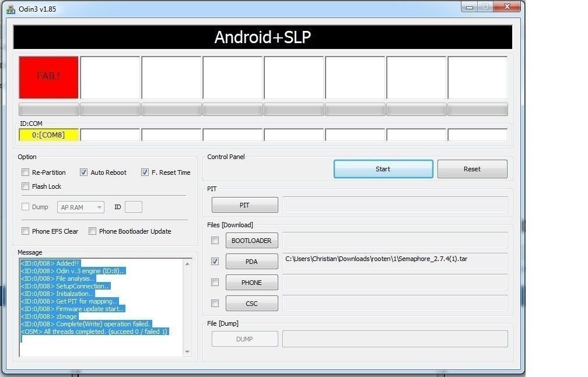The image size is (588, 377).
Task: Tick the checkbox beside BOOTLOADER
Action: pyautogui.click(x=215, y=241)
